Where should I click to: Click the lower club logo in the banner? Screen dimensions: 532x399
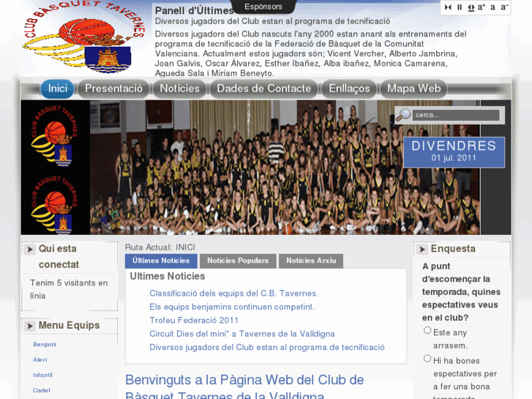[x=56, y=205]
